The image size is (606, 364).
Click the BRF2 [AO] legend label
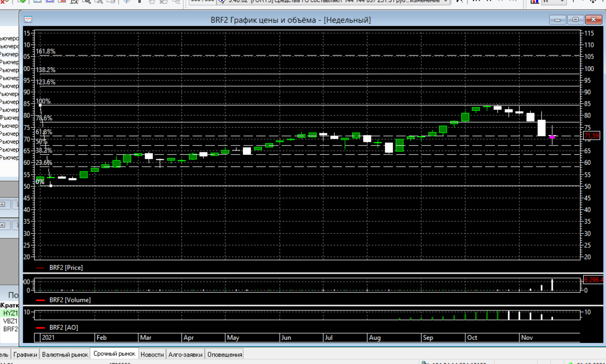coord(64,328)
